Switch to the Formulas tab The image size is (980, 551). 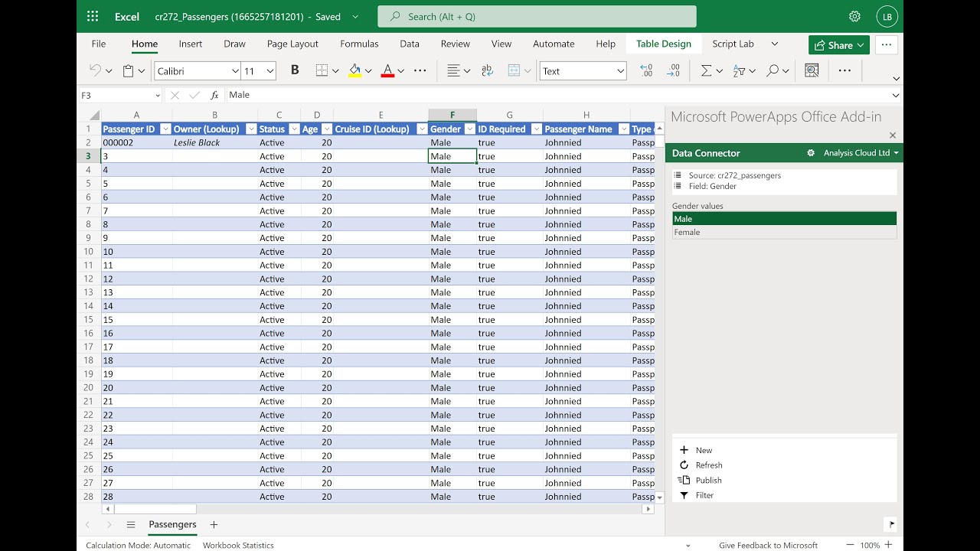(359, 44)
